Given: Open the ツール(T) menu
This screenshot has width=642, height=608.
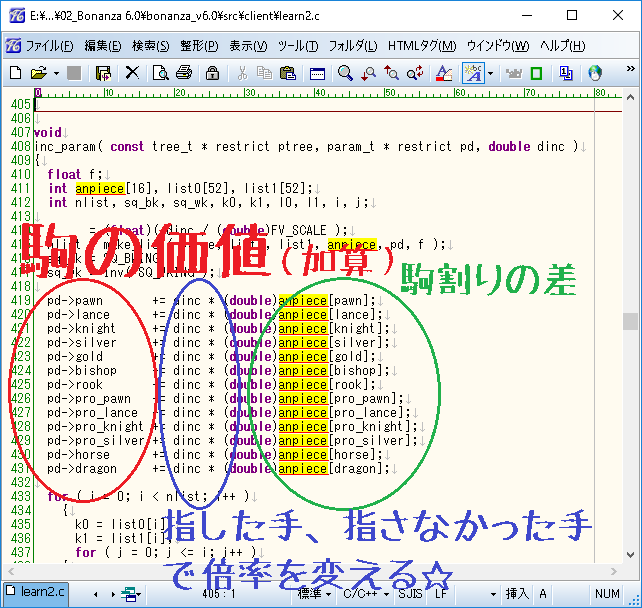Looking at the screenshot, I should 298,46.
